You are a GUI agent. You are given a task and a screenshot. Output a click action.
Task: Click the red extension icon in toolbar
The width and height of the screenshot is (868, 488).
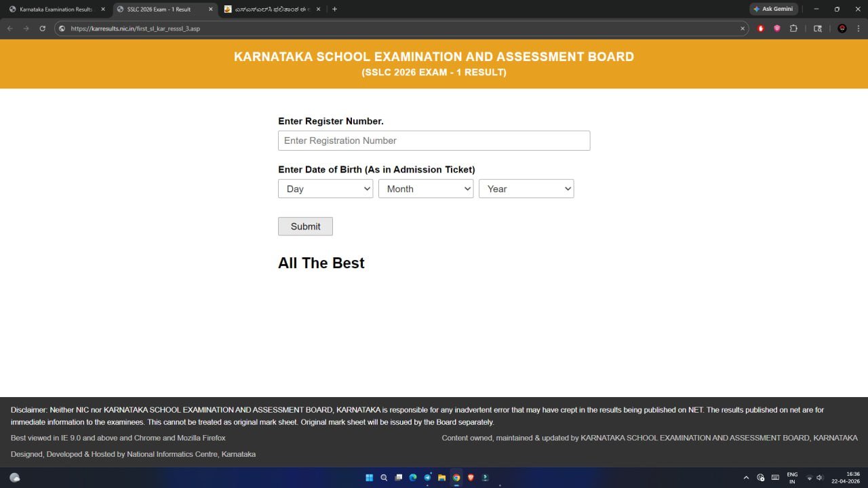pyautogui.click(x=761, y=29)
